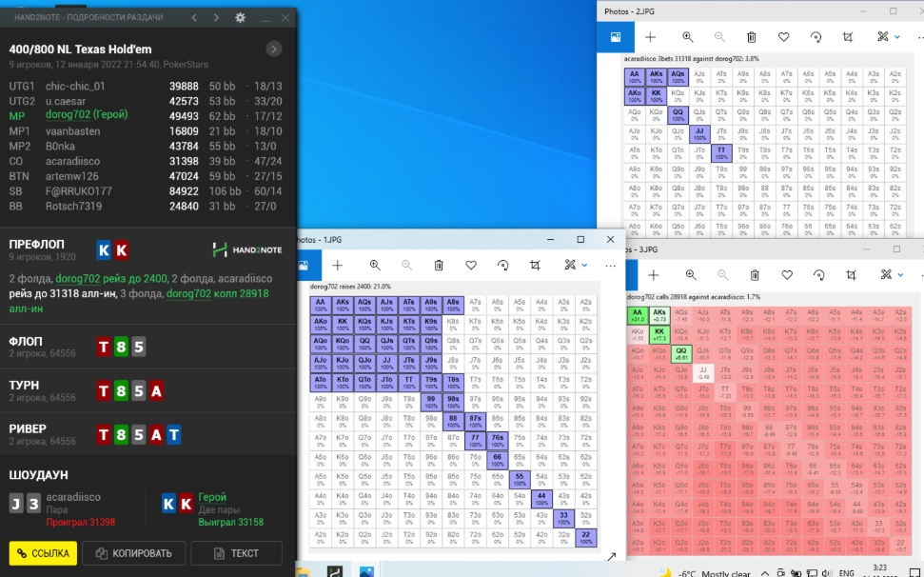
Task: Click ФЛОП section label
Action: 26,341
